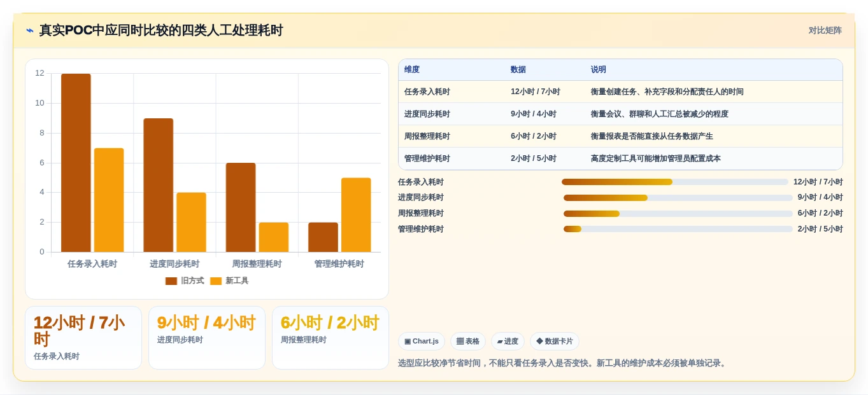Click the 任务录入耗时 progress bar
868x395 pixels.
pyautogui.click(x=675, y=182)
